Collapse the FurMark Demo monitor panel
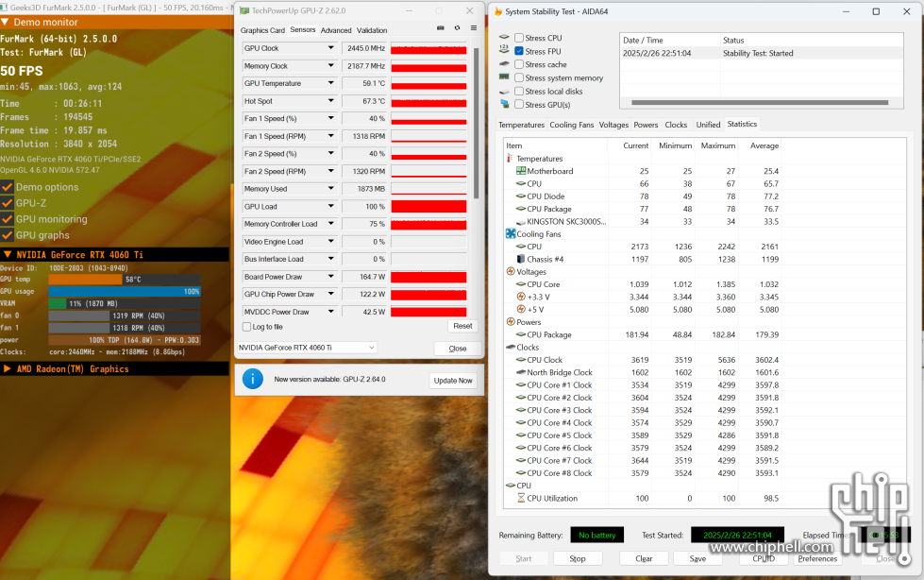 click(6, 22)
